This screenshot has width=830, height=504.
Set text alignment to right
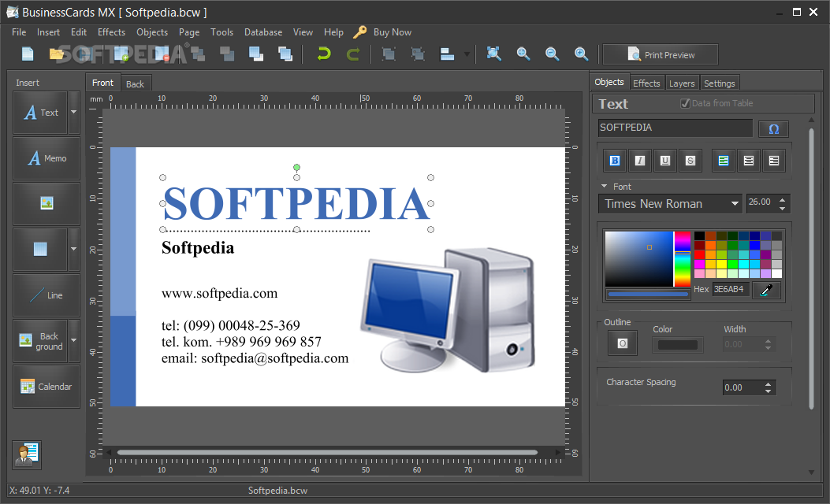pos(774,161)
